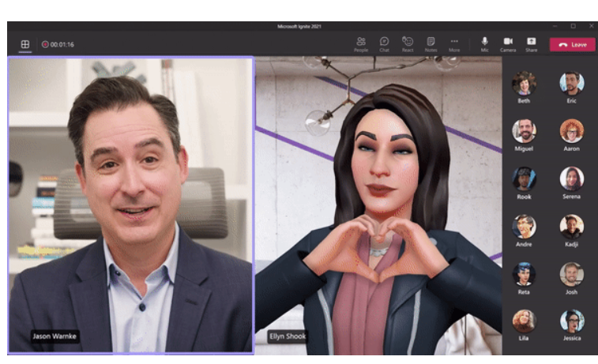Minimize the Teams meeting window
This screenshot has height=364, width=598.
click(x=555, y=26)
